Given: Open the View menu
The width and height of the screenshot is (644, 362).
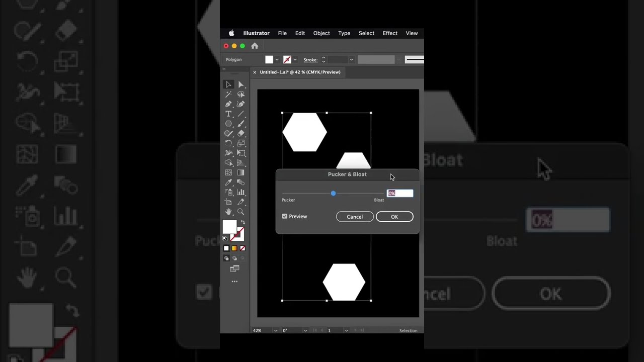Looking at the screenshot, I should pyautogui.click(x=412, y=33).
